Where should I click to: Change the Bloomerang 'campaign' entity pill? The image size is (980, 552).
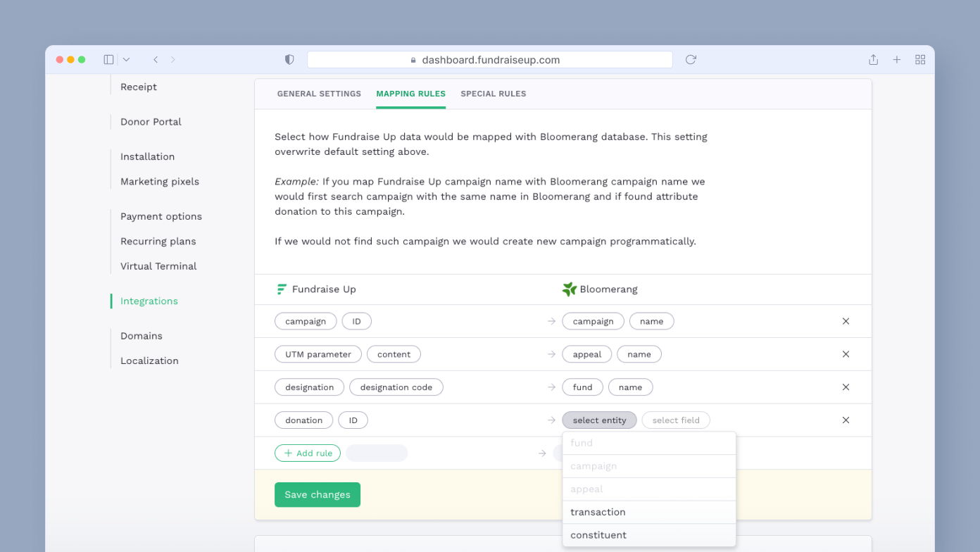point(593,321)
